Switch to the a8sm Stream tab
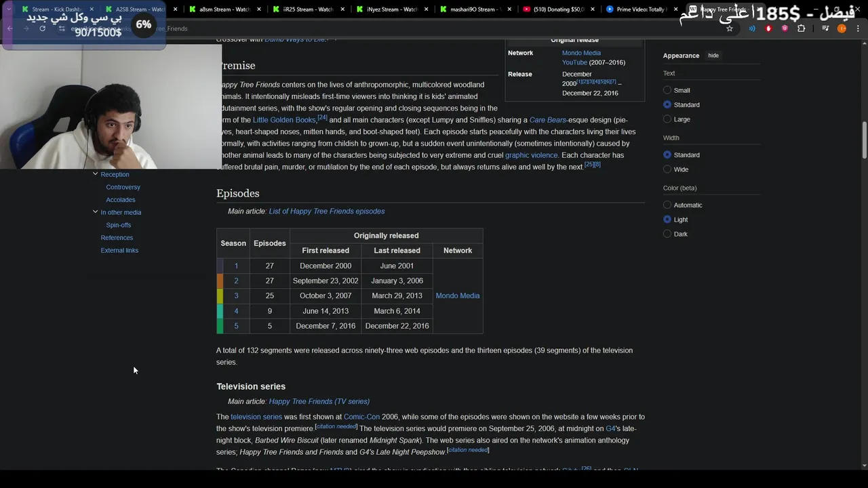Viewport: 868px width, 488px height. click(x=224, y=9)
